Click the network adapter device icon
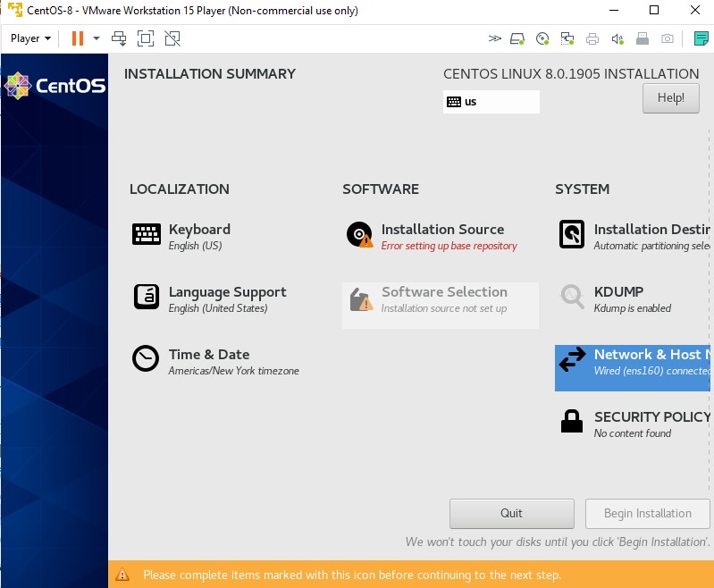The width and height of the screenshot is (714, 588). pyautogui.click(x=567, y=39)
